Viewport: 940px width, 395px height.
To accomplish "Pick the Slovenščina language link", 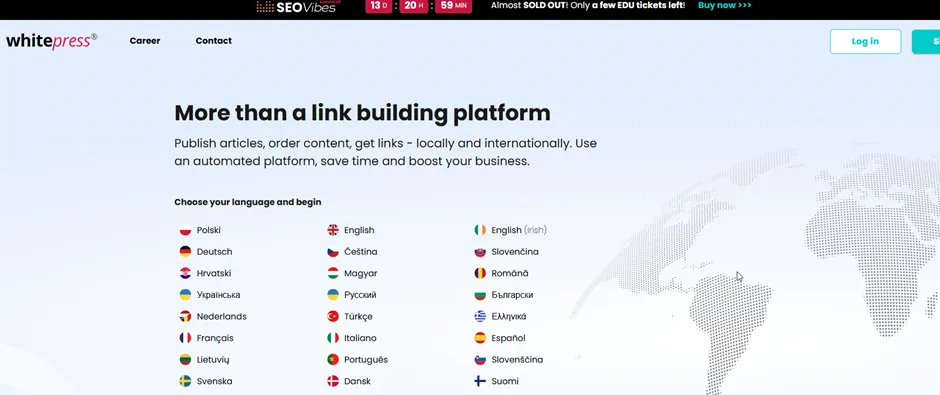I will tap(517, 360).
